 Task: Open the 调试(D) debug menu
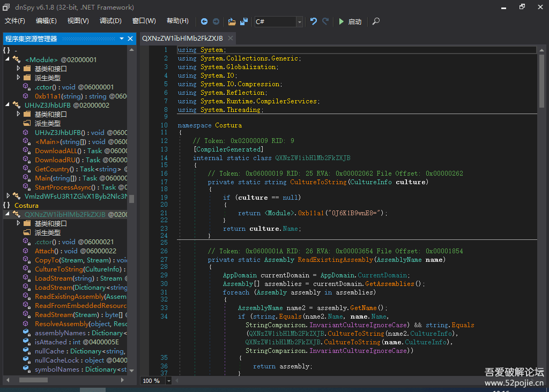tap(110, 21)
